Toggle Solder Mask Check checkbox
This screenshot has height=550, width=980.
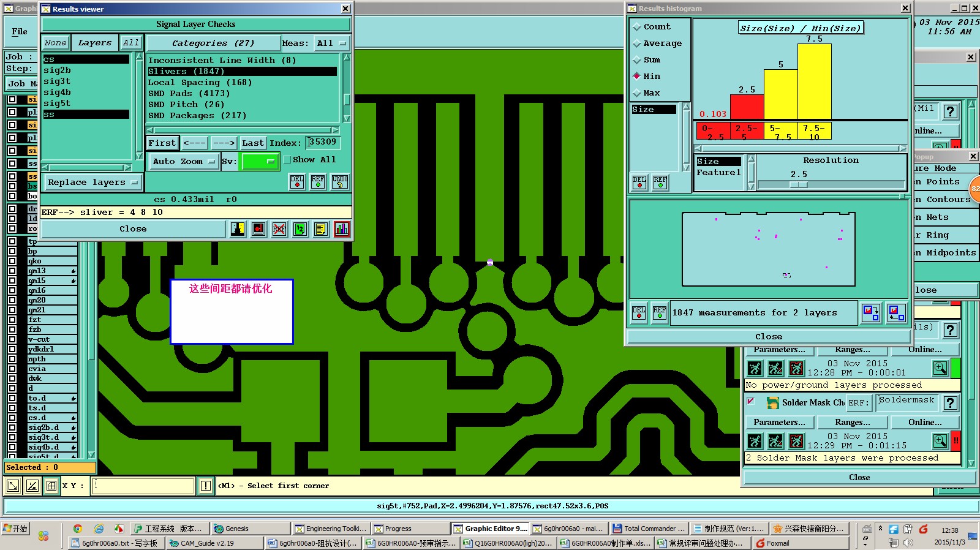751,402
